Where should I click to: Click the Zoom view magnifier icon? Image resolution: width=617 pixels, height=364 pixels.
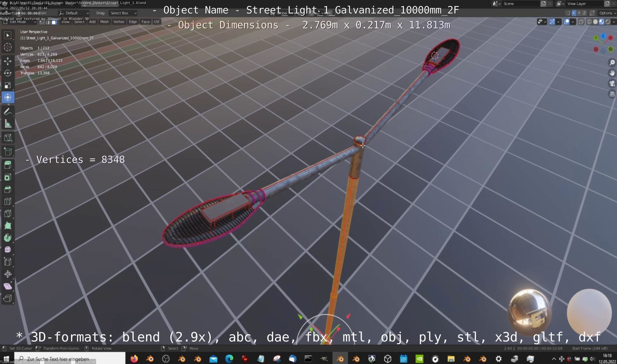[x=612, y=62]
